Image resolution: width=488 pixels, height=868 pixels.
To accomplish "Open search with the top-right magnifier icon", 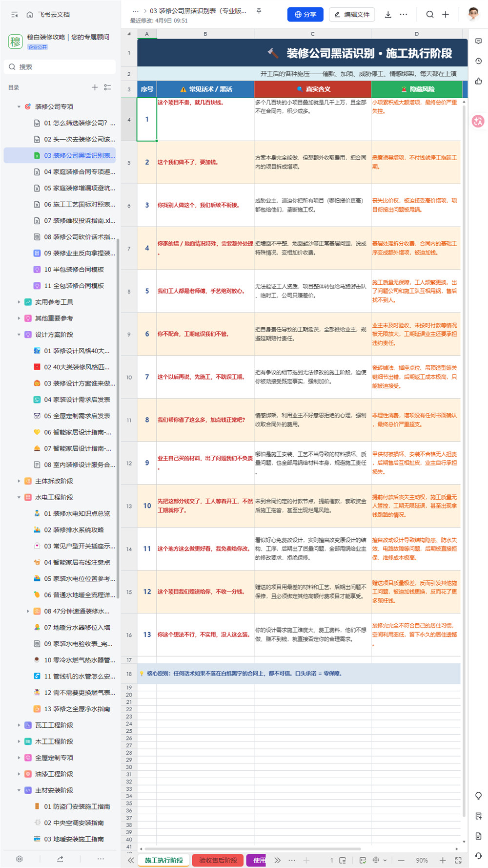I will coord(430,15).
